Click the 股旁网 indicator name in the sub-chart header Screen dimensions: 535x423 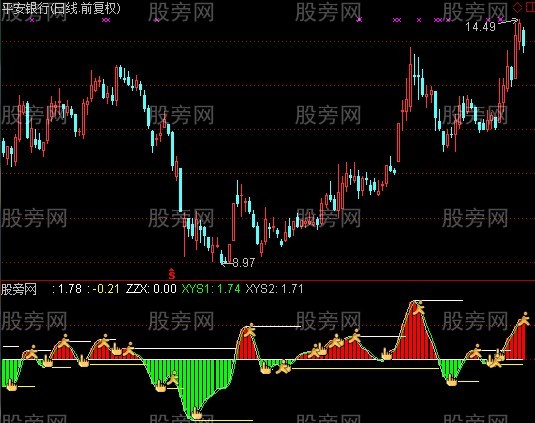pos(19,289)
